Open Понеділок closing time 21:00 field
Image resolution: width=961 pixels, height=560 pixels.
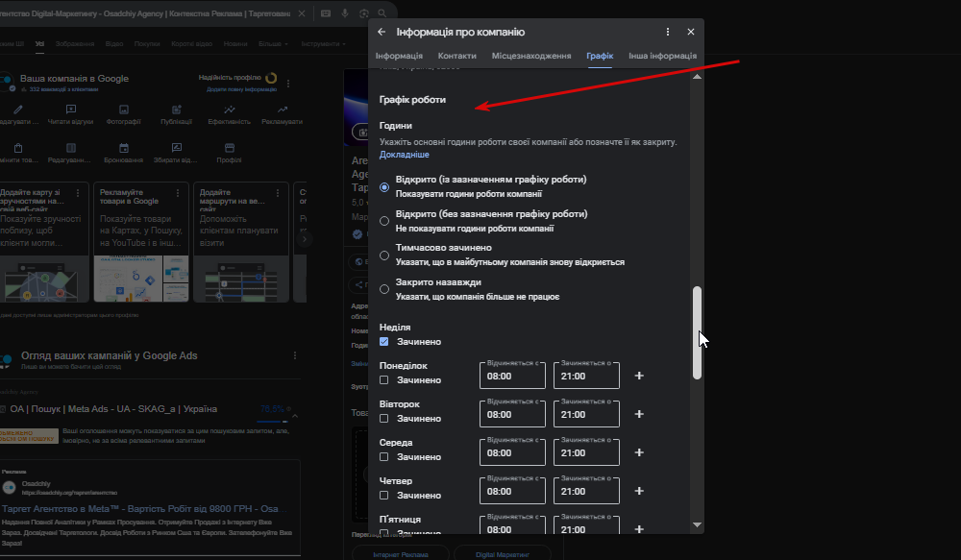[586, 376]
